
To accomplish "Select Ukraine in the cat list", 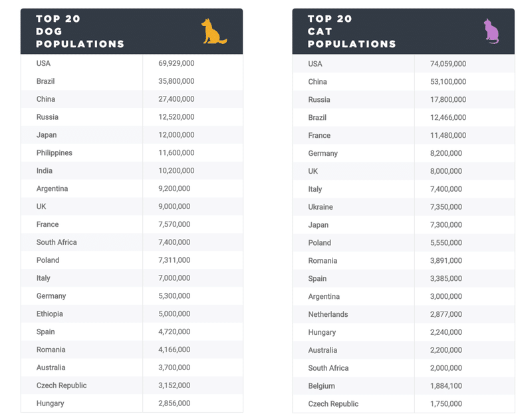I will point(321,207).
